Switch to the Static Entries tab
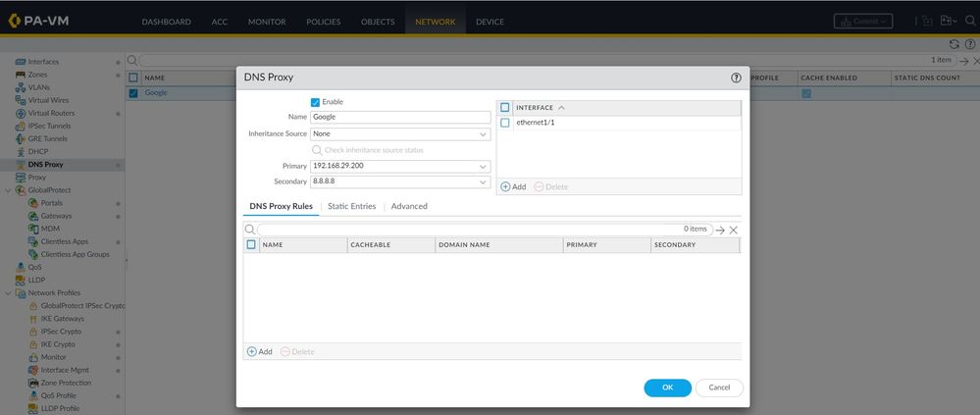Viewport: 980px width, 415px height. tap(351, 207)
